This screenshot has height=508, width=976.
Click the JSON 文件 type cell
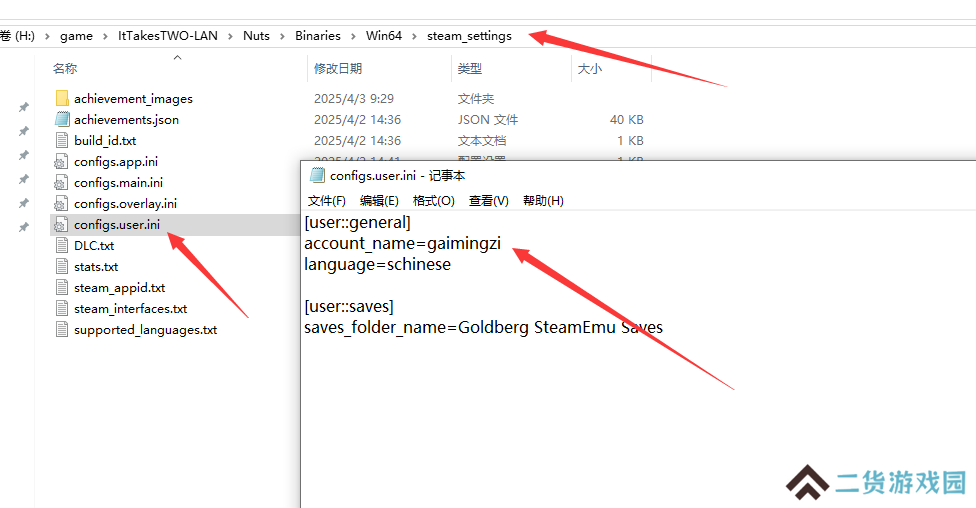click(x=487, y=120)
